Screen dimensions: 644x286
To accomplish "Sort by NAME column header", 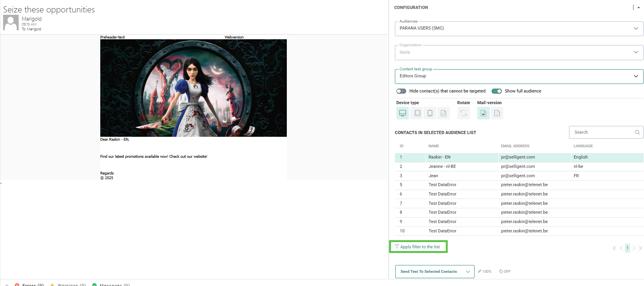I will click(x=434, y=146).
